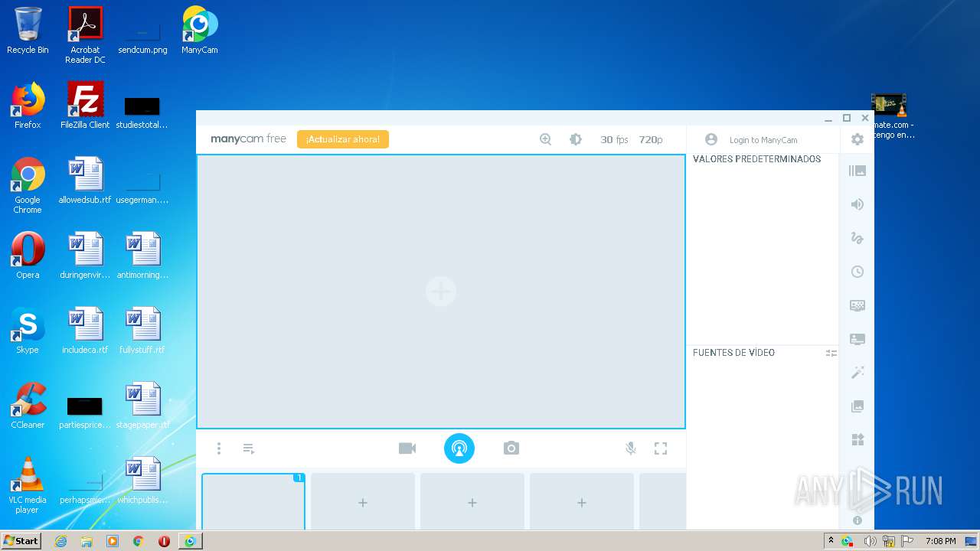Open video sources settings sliders icon
This screenshot has height=551, width=980.
point(831,353)
